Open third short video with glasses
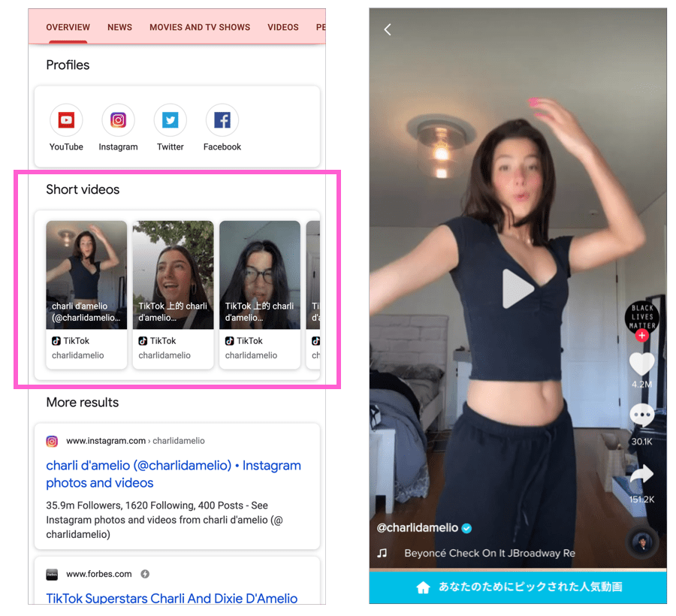This screenshot has height=616, width=676. (x=260, y=294)
